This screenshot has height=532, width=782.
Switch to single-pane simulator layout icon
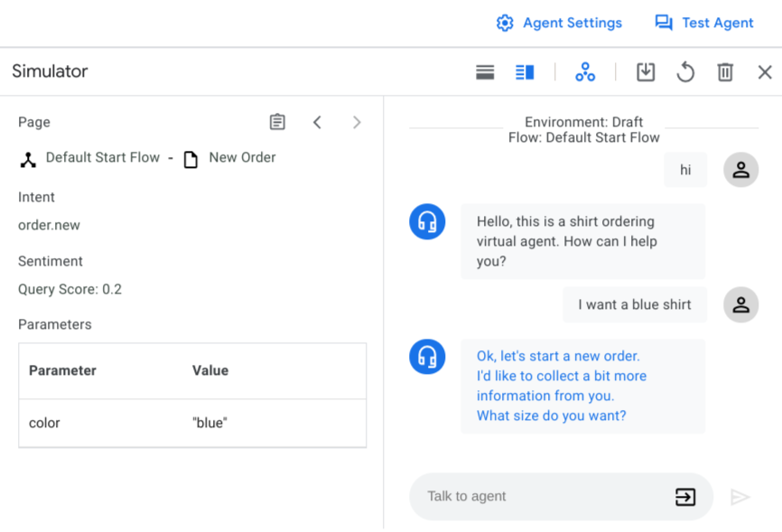point(485,72)
